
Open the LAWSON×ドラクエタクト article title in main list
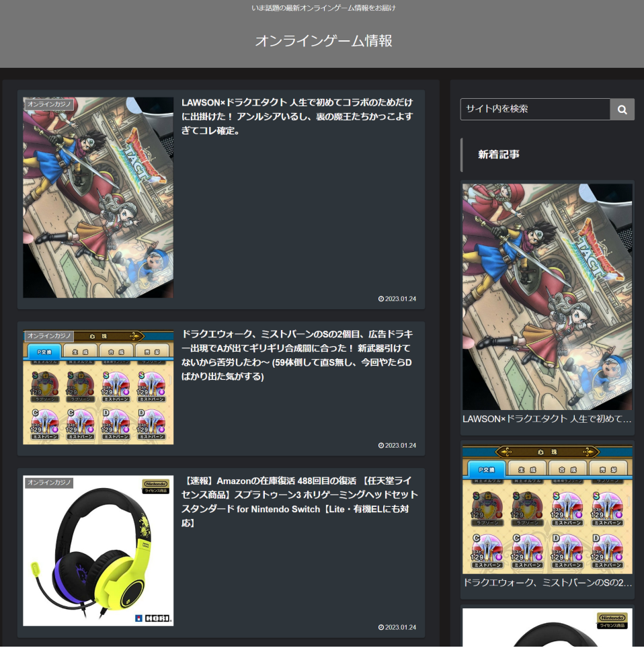tap(296, 116)
